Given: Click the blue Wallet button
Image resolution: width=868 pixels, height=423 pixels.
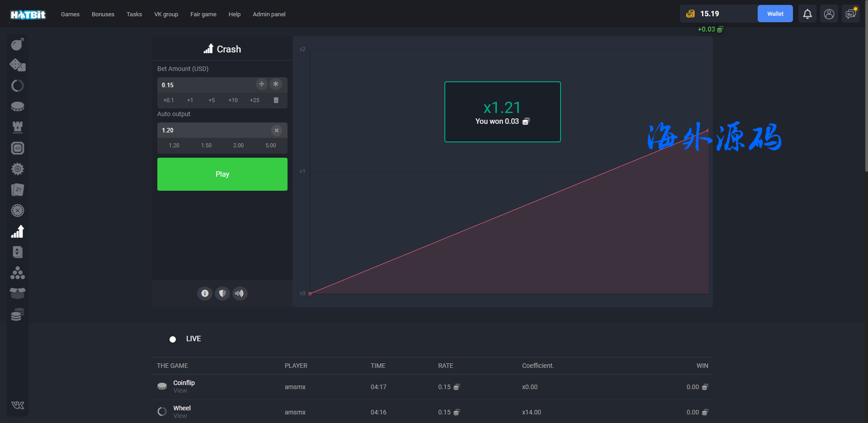Looking at the screenshot, I should [x=775, y=14].
